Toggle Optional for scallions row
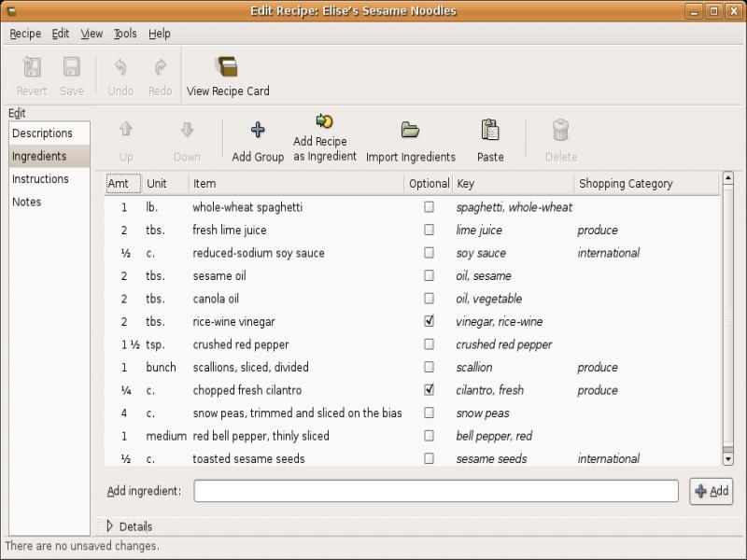This screenshot has width=747, height=560. tap(429, 367)
